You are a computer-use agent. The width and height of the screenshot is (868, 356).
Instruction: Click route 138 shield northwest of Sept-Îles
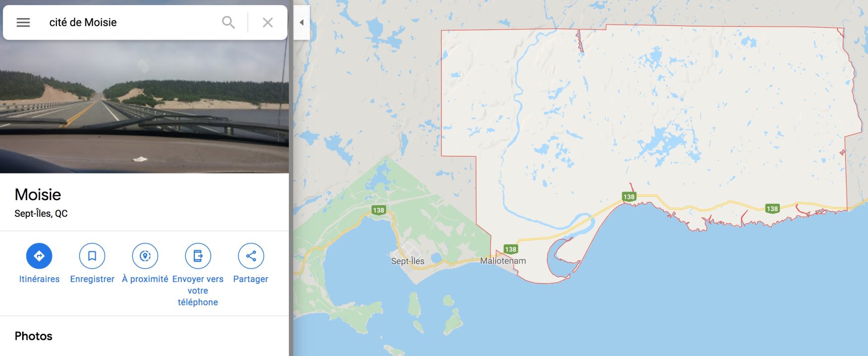(378, 210)
